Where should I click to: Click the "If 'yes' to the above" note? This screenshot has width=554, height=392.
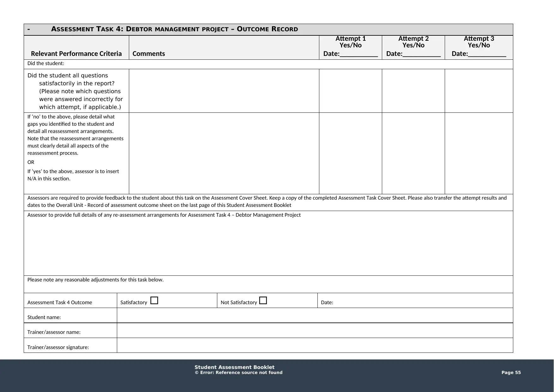[73, 175]
